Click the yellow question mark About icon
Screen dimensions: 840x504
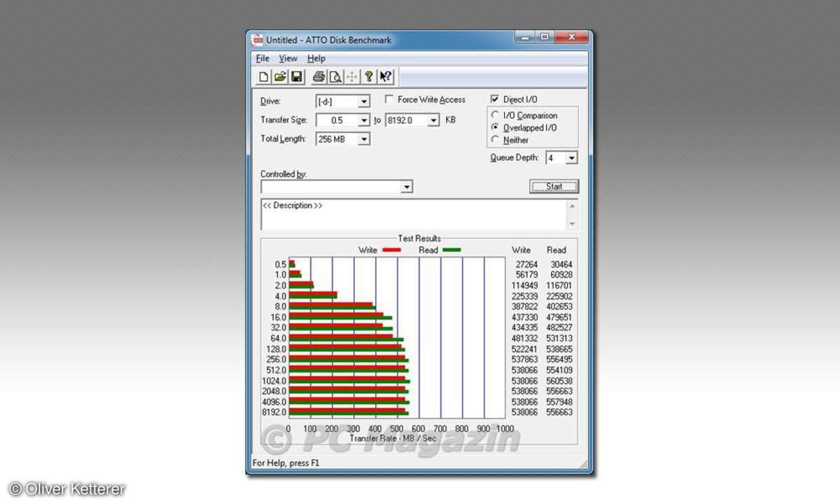pos(369,77)
